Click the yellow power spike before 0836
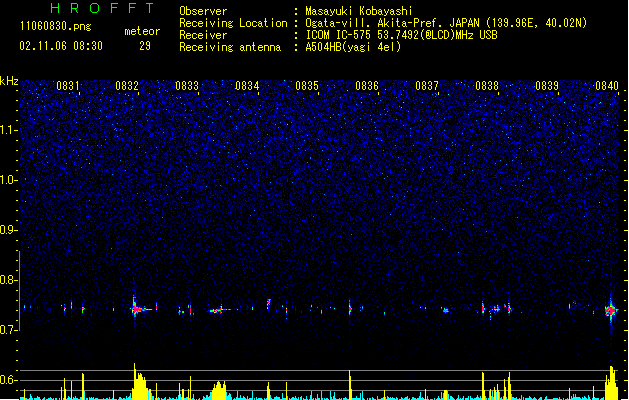The width and height of the screenshot is (629, 400). tap(350, 385)
